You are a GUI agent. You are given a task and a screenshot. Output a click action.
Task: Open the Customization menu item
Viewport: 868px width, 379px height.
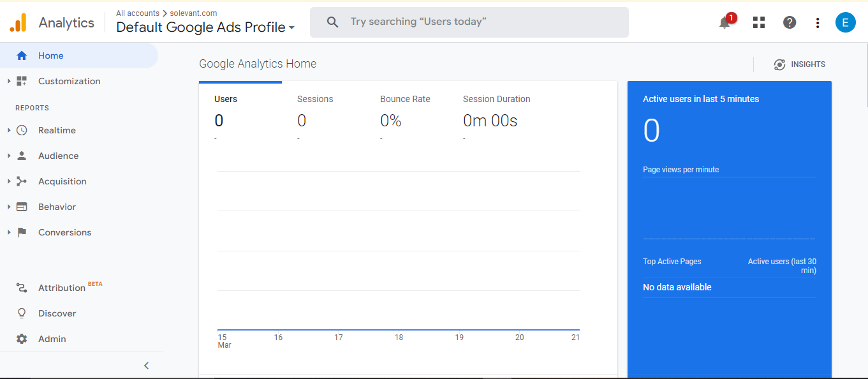pos(69,81)
